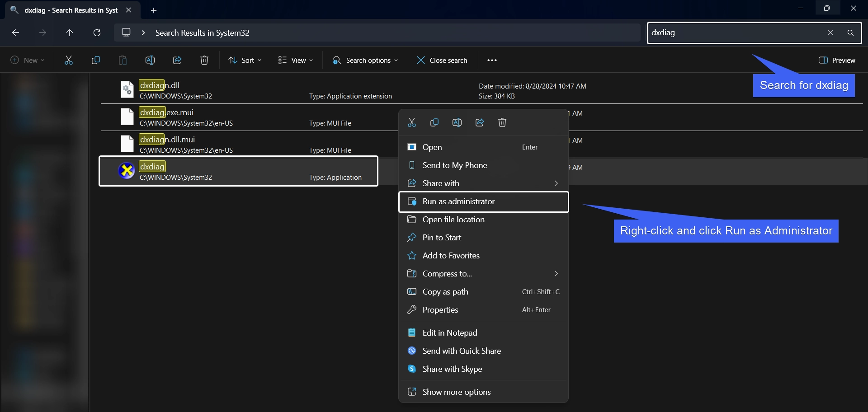The image size is (868, 412).
Task: Click the Forward navigation arrow
Action: click(42, 33)
